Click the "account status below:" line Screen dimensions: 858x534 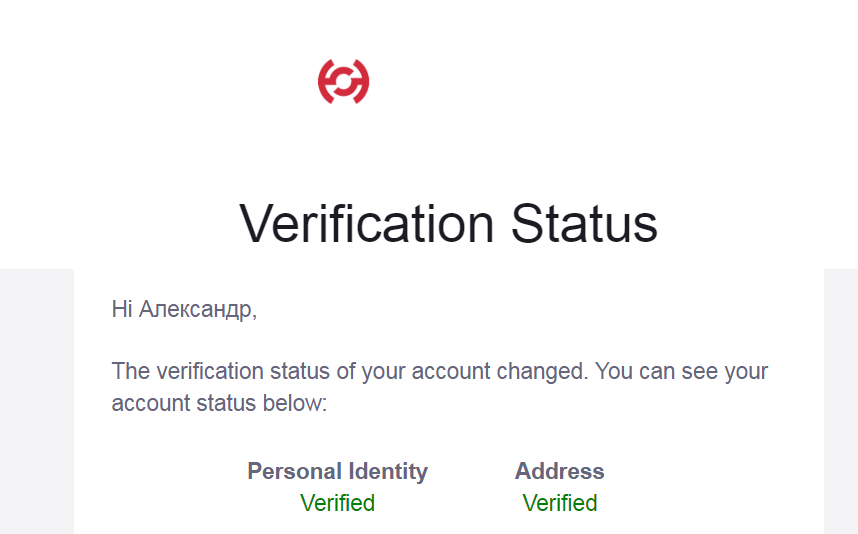[x=219, y=403]
